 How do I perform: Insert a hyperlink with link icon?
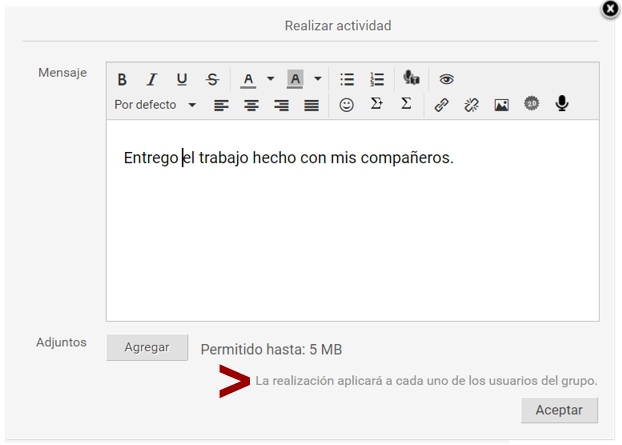pyautogui.click(x=441, y=105)
